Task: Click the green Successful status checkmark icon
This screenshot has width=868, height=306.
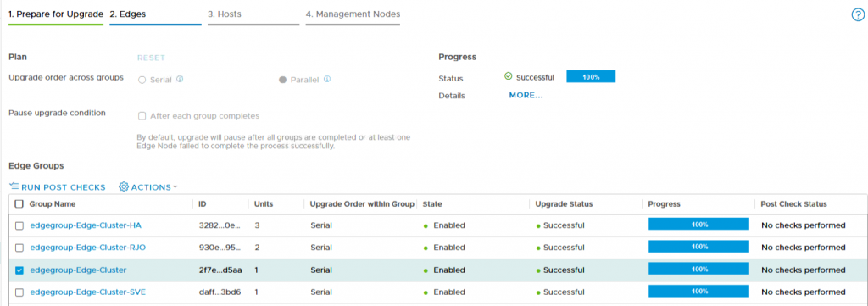Action: [x=509, y=77]
